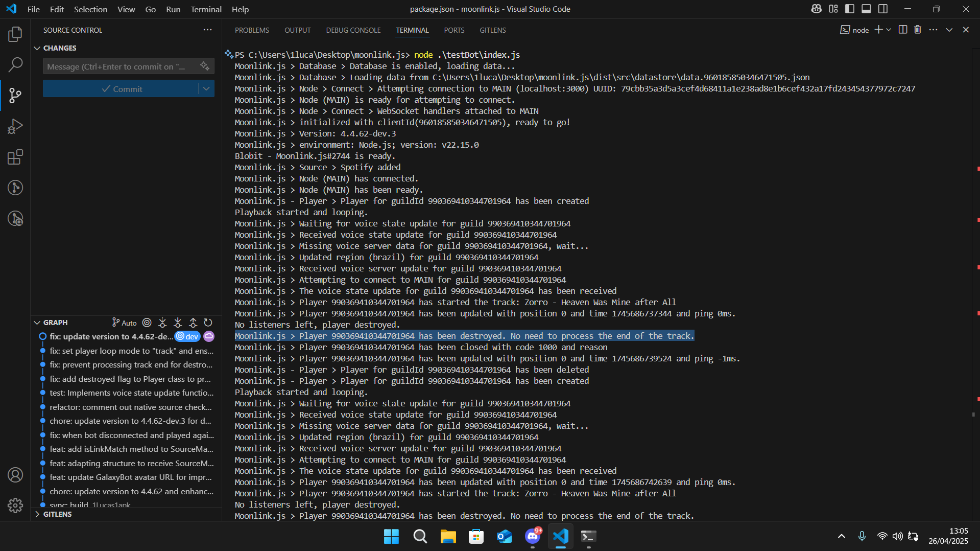The width and height of the screenshot is (980, 551).
Task: Open the Commit button's dropdown arrow
Action: [x=206, y=89]
